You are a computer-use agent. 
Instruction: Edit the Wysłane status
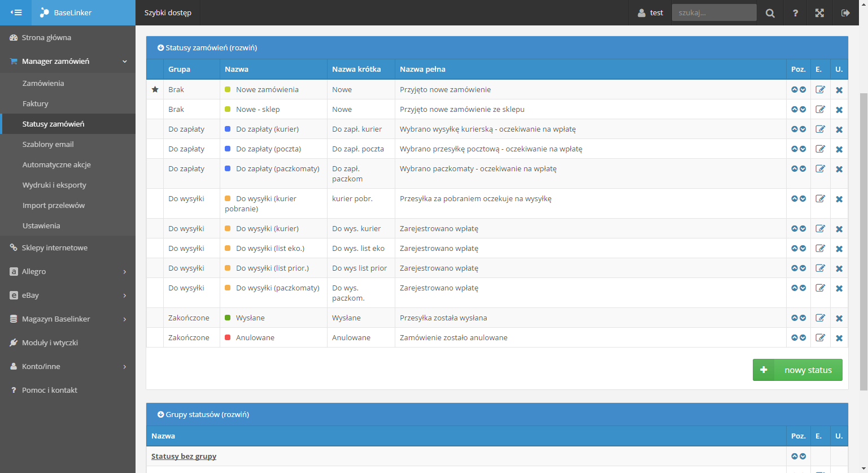(x=820, y=318)
